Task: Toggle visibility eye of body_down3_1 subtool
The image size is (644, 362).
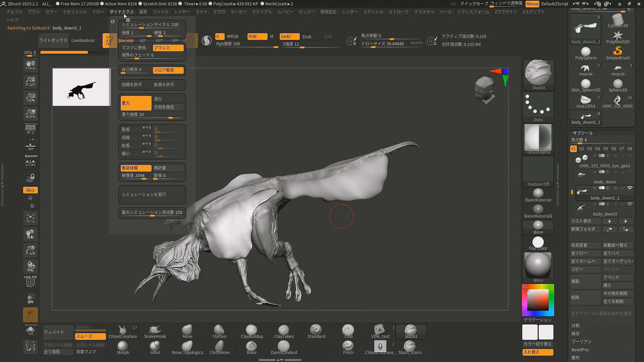Action: point(630,188)
